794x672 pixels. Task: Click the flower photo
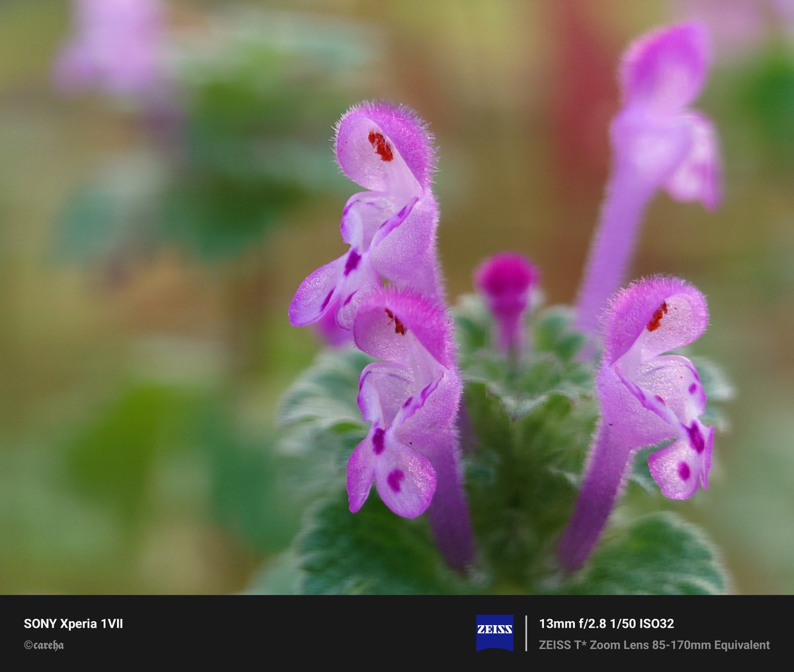397,297
